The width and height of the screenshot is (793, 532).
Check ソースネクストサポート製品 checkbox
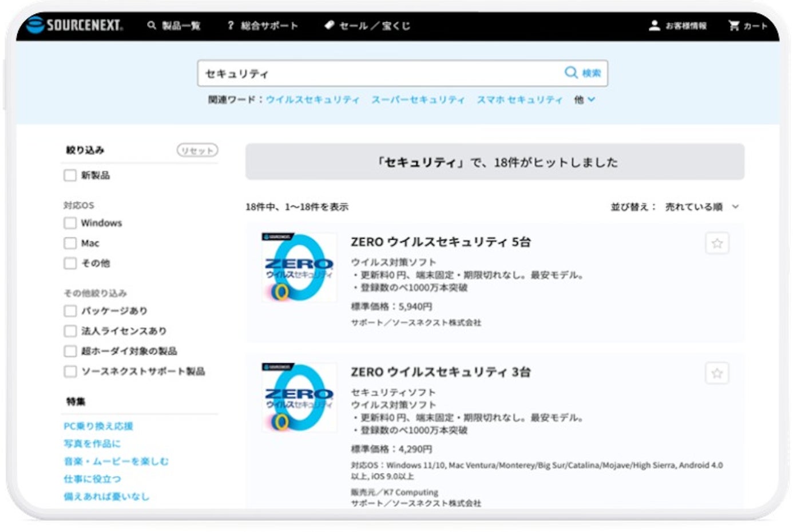[70, 371]
